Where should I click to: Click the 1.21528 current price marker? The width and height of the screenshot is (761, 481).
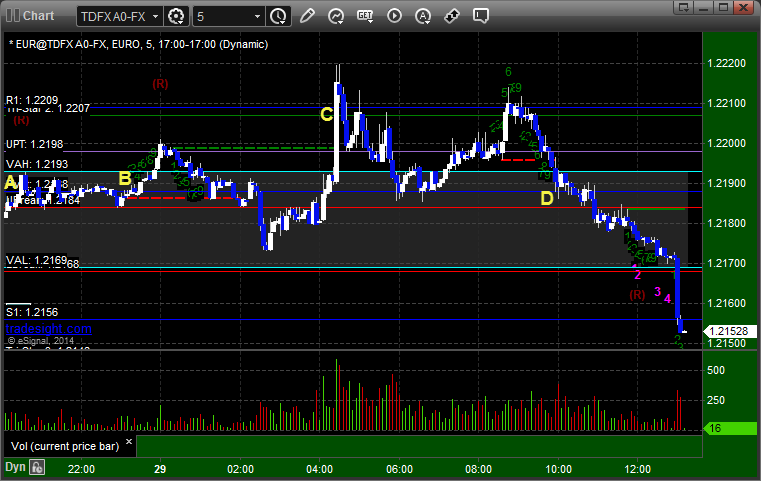pos(729,332)
